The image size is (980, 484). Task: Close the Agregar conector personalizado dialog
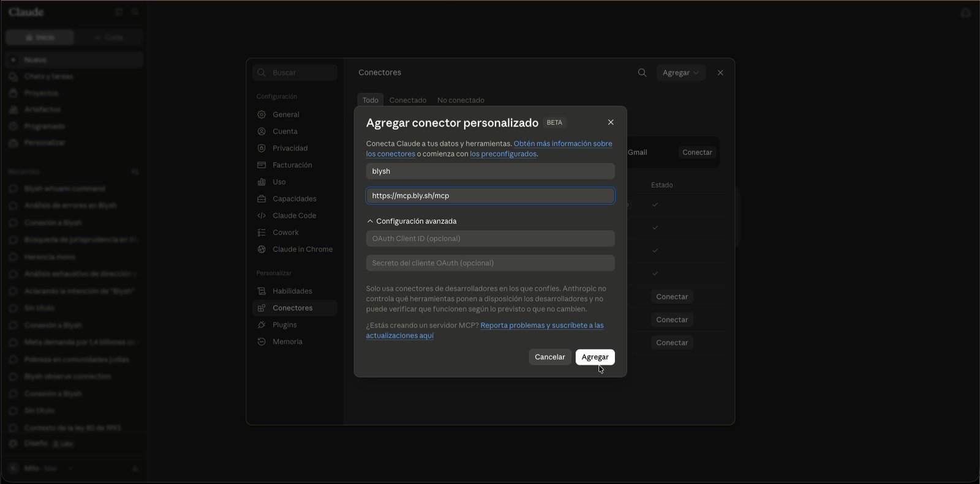click(611, 122)
